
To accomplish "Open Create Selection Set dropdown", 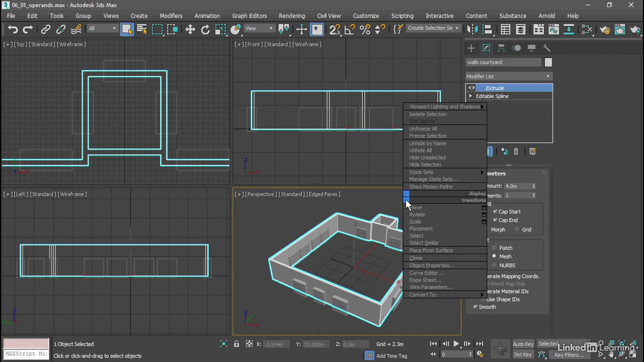I will click(433, 28).
